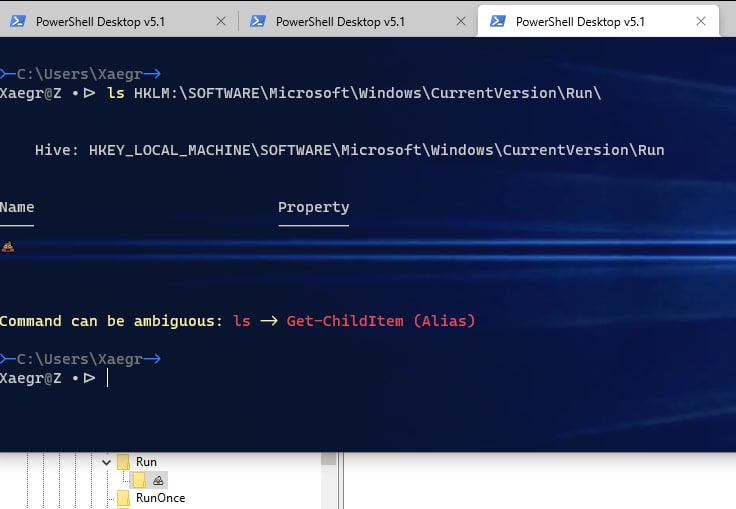Image resolution: width=736 pixels, height=509 pixels.
Task: Click the emoji key name in the ls output
Action: 8,247
